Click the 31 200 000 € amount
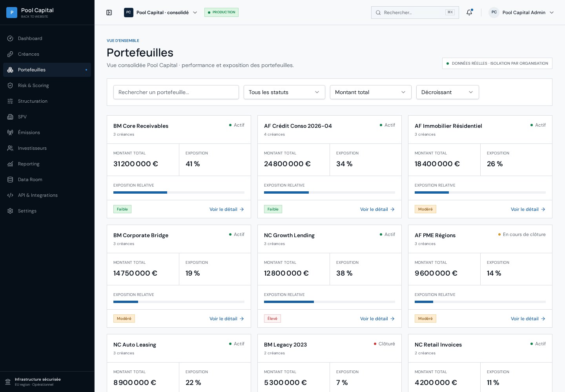Image resolution: width=565 pixels, height=392 pixels. pos(136,164)
